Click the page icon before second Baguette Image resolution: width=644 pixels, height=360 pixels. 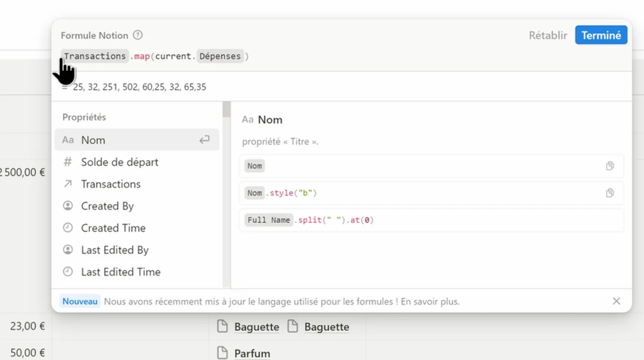pos(292,326)
